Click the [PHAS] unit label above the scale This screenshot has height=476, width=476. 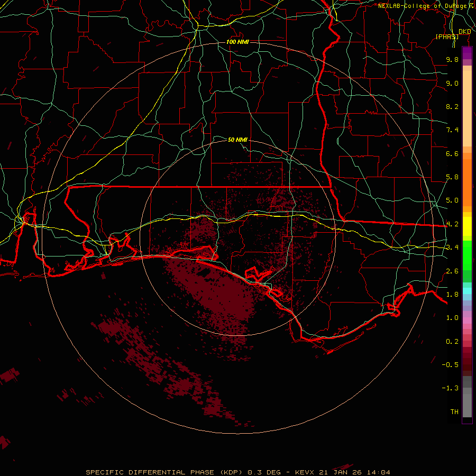point(447,36)
